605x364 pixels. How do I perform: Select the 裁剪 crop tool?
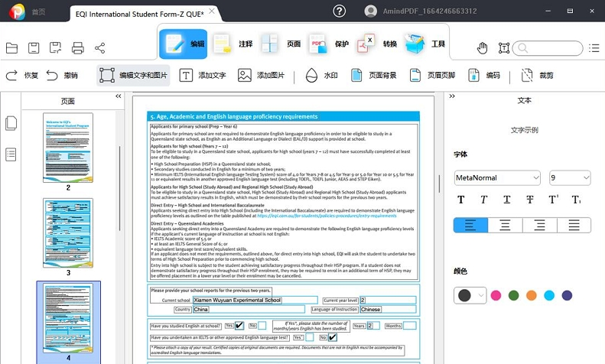tap(537, 75)
